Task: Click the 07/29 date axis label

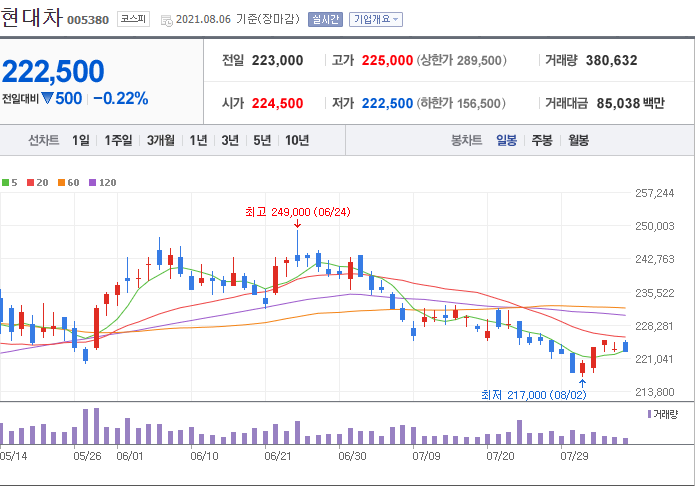Action: [x=574, y=456]
